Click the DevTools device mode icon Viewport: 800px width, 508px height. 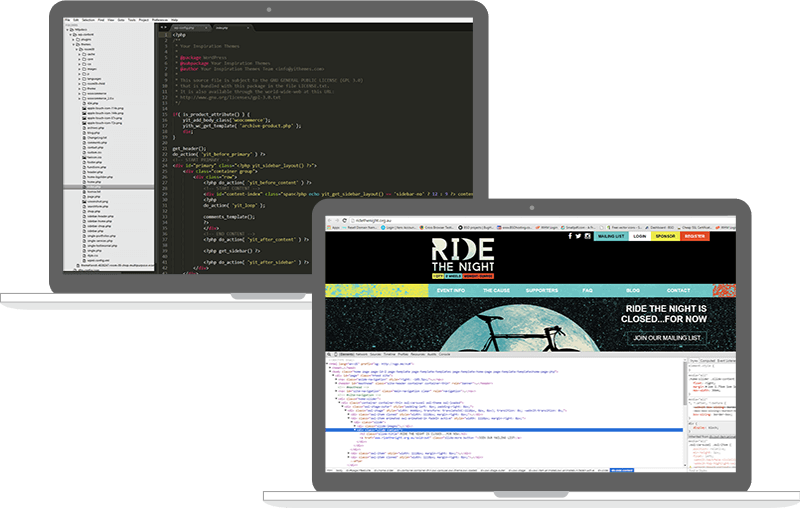click(x=336, y=354)
